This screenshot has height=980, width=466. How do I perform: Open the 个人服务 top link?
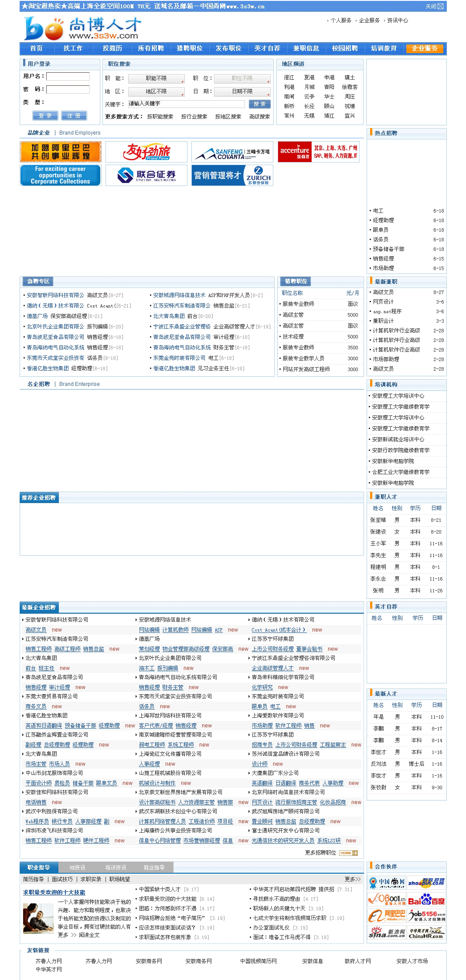pyautogui.click(x=341, y=20)
